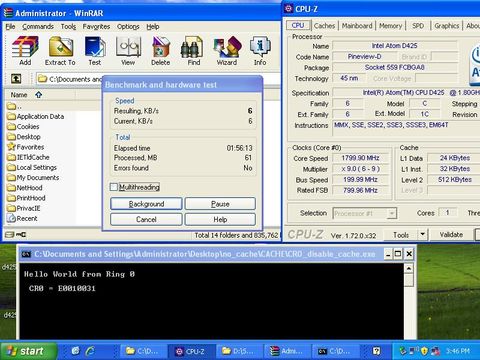Switch to the console C:\D... taskbar button
480x360 pixels.
pos(335,351)
